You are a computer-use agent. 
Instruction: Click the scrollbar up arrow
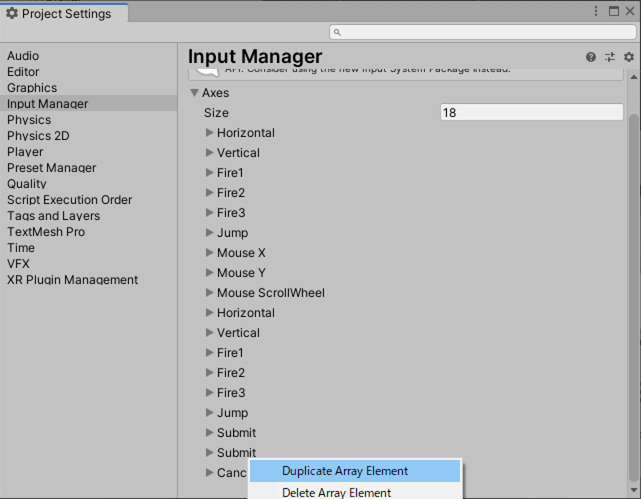(x=634, y=77)
